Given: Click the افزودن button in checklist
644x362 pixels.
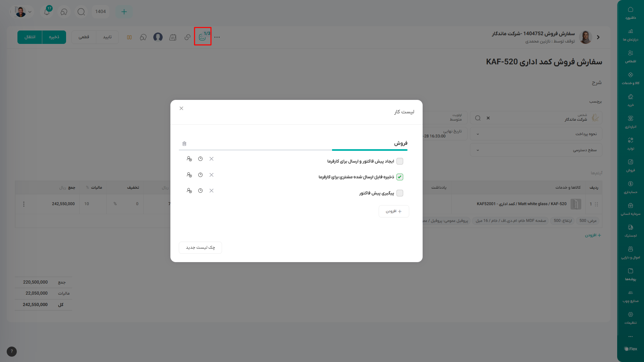Looking at the screenshot, I should click(394, 212).
